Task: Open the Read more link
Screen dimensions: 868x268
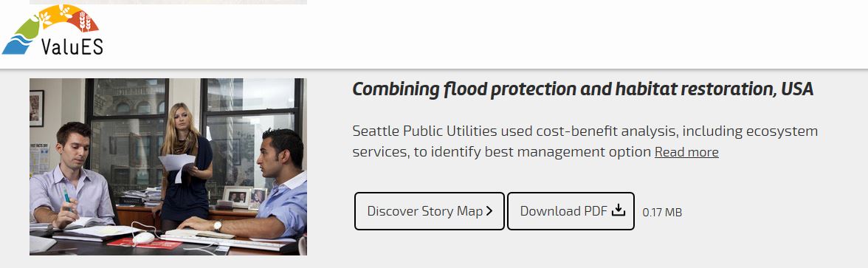Action: (686, 152)
